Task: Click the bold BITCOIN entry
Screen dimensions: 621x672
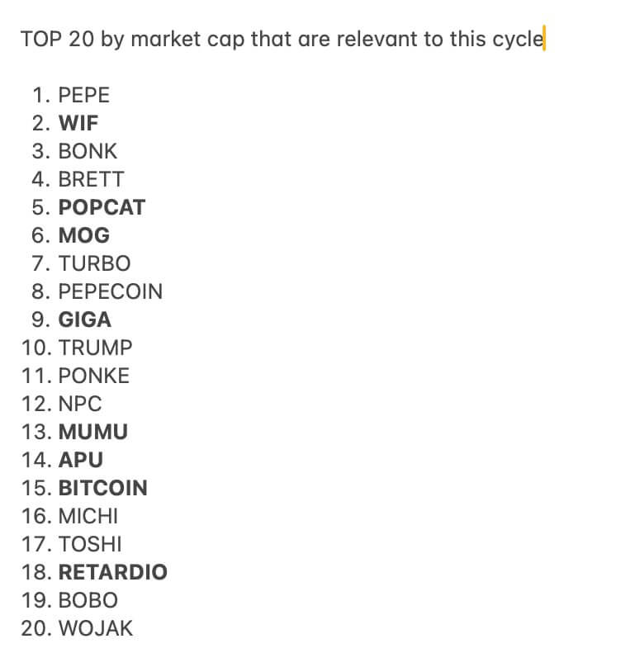Action: pos(102,488)
